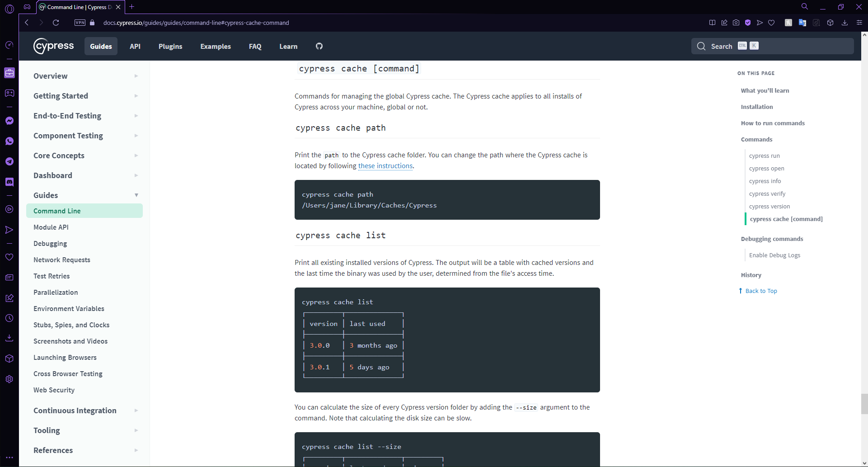Open Module API guide

[51, 227]
